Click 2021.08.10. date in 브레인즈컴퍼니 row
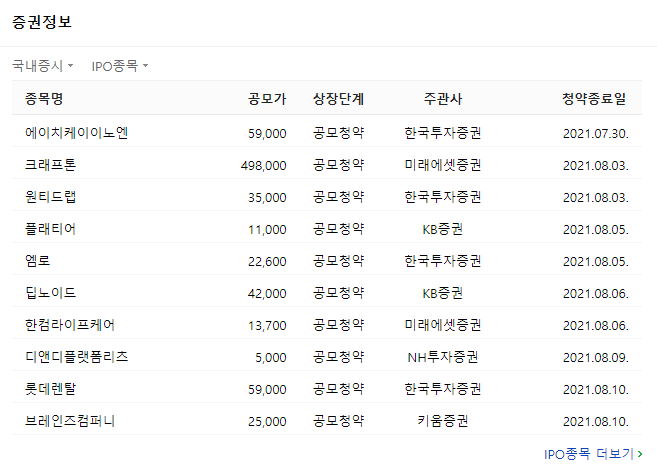This screenshot has height=470, width=657. 595,421
